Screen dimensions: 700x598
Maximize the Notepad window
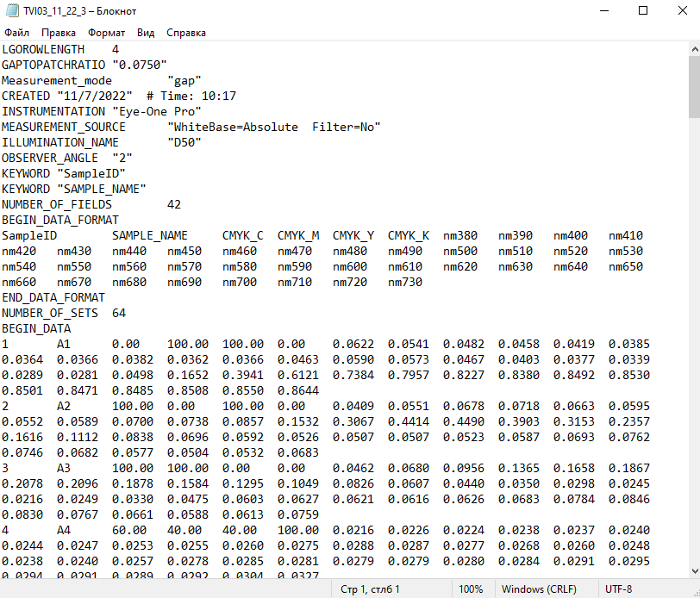tap(643, 10)
